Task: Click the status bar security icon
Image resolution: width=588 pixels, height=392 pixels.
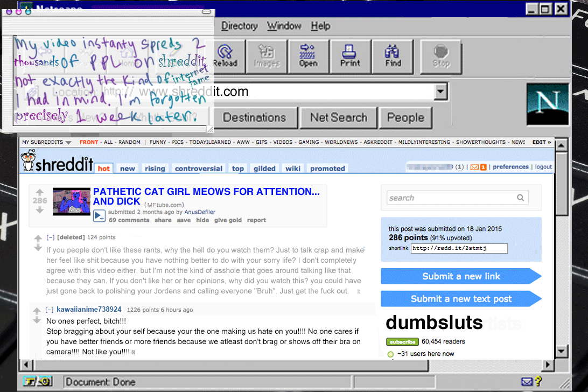Action: point(37,381)
